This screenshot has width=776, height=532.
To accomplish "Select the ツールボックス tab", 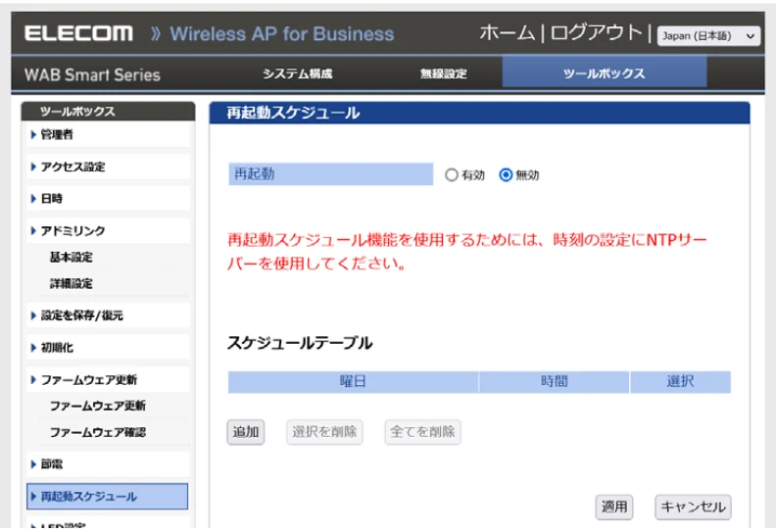I will point(605,73).
